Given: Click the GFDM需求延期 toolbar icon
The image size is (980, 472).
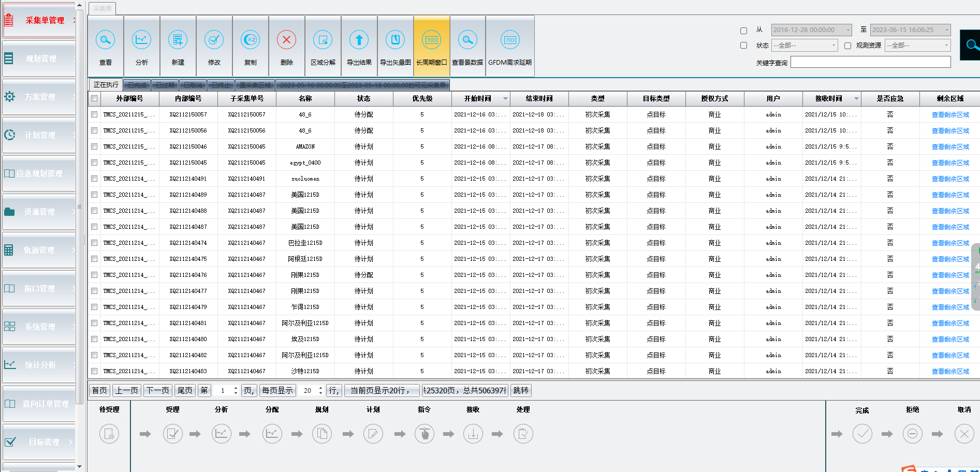Looking at the screenshot, I should pos(510,40).
